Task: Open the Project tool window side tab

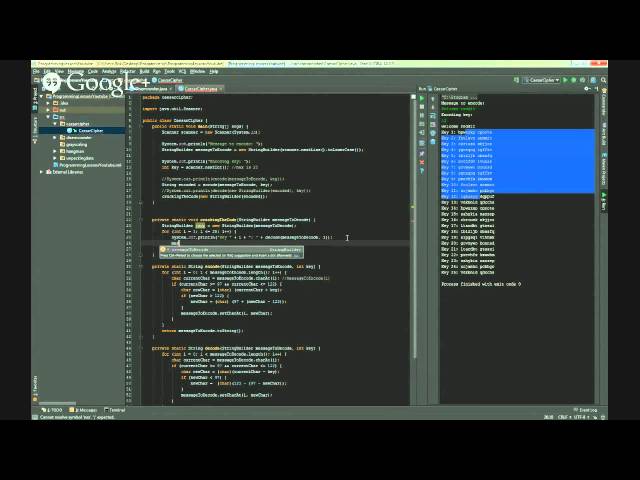Action: [x=35, y=98]
